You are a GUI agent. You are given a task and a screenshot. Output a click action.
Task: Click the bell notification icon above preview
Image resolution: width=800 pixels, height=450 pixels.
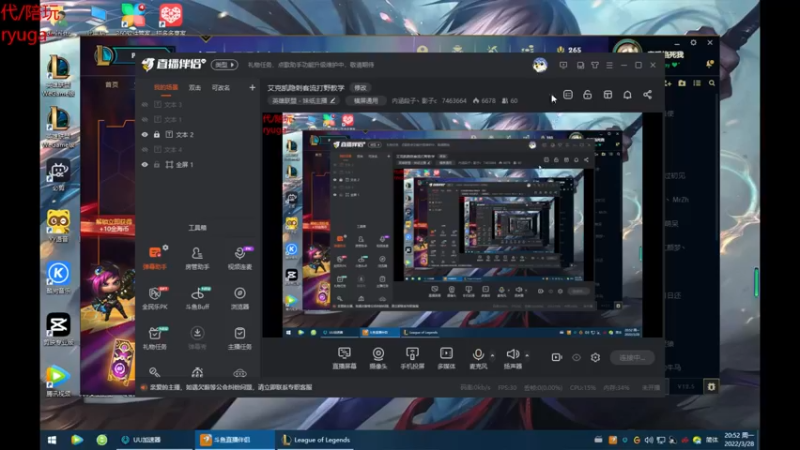(627, 95)
